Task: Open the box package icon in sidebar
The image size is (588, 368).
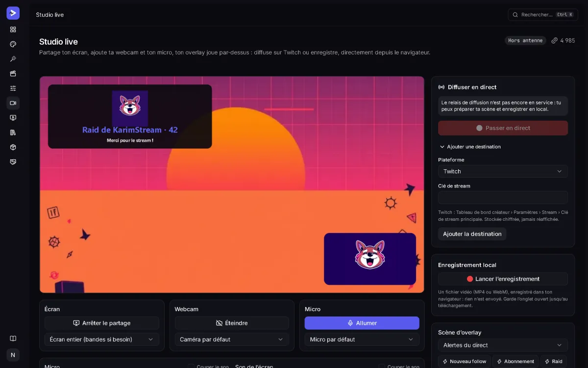Action: pos(13,147)
